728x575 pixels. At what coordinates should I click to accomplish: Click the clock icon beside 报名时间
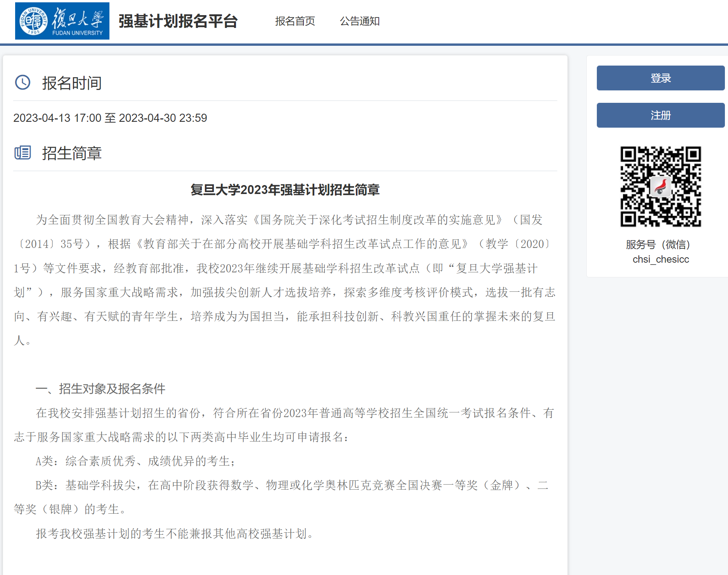coord(23,83)
